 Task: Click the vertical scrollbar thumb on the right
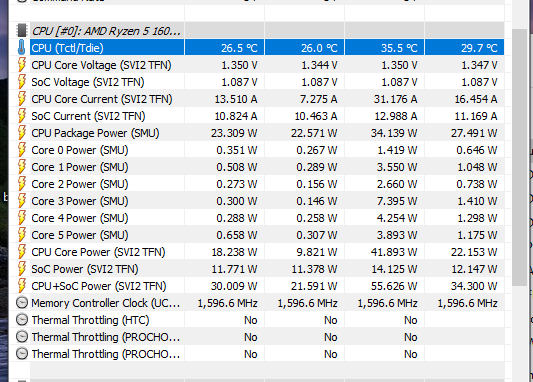[519, 157]
